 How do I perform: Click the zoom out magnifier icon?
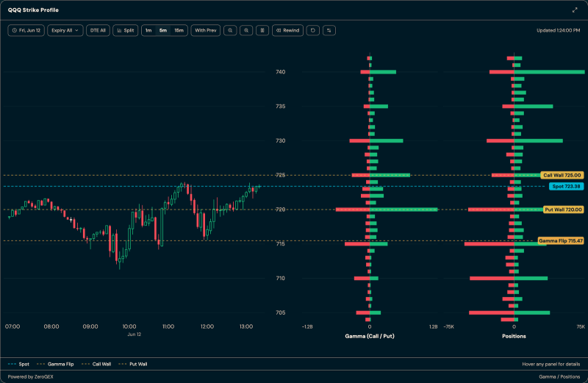pos(230,30)
